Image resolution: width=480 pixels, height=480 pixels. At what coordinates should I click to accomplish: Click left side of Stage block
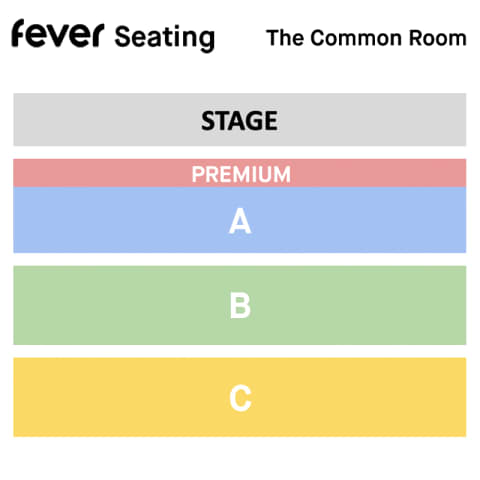pyautogui.click(x=27, y=120)
